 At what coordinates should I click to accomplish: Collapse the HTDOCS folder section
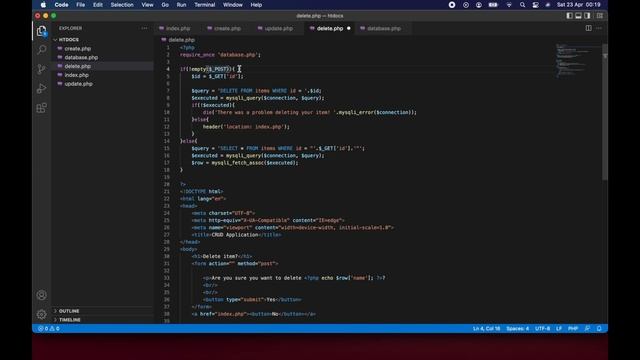coord(69,40)
